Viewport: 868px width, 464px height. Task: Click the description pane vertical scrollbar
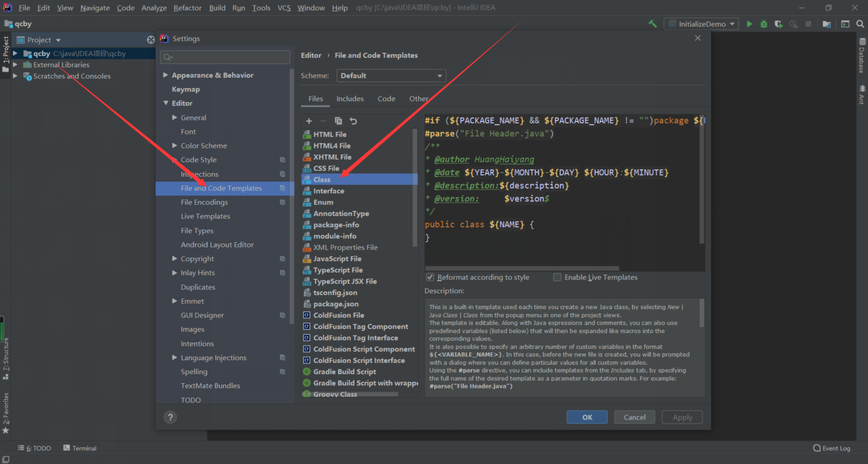[x=702, y=313]
